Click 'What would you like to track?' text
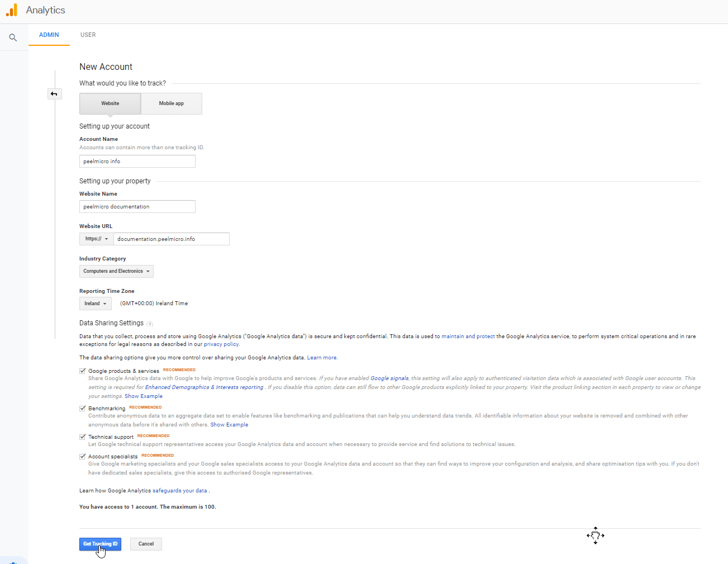The image size is (728, 564). click(123, 83)
